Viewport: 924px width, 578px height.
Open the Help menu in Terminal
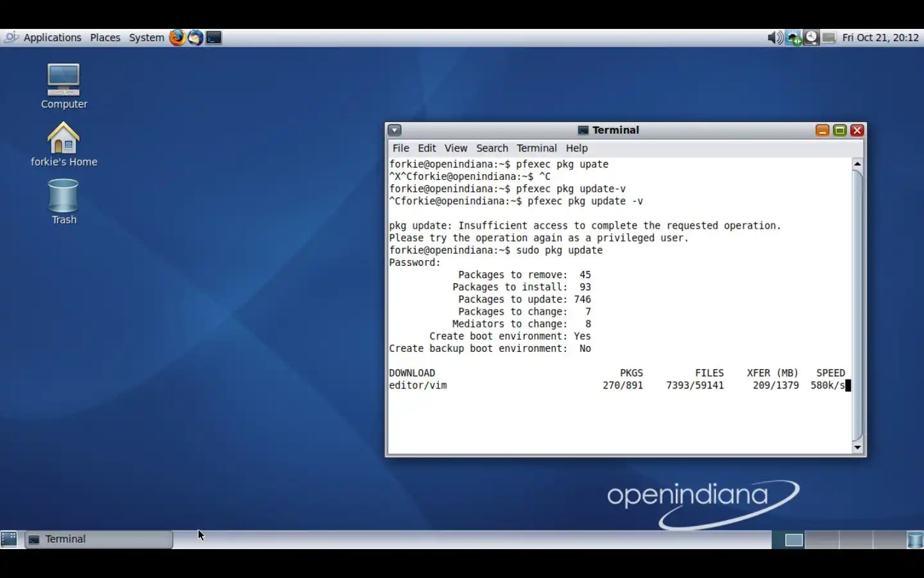tap(577, 148)
